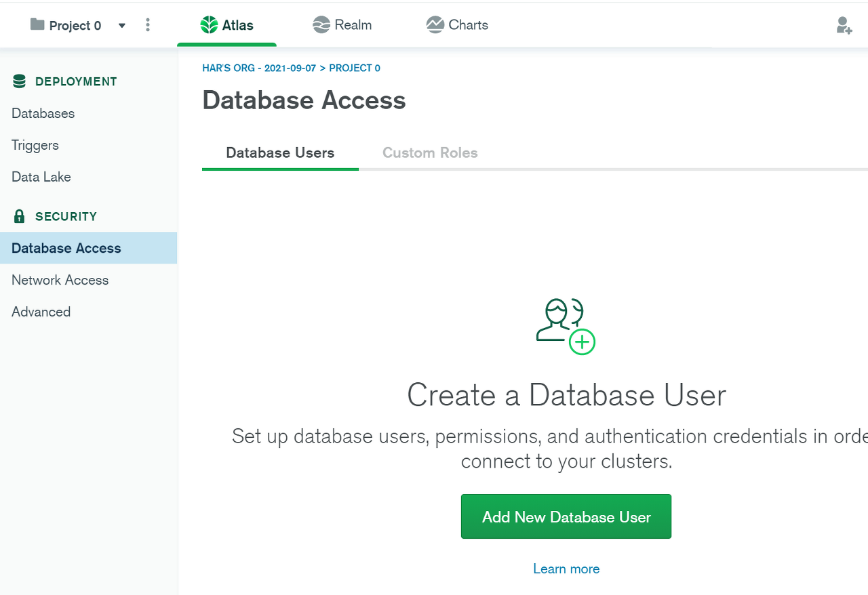Open Triggers in the sidebar

click(x=35, y=145)
